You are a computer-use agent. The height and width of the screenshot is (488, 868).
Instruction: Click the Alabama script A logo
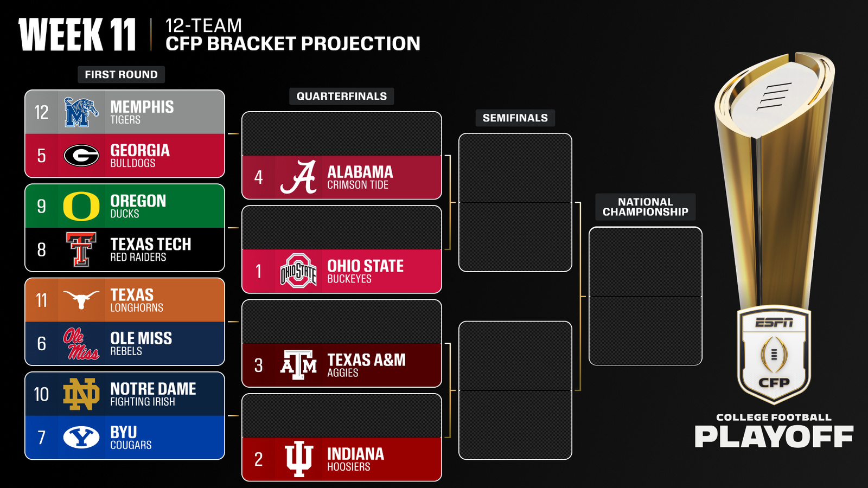tap(298, 177)
